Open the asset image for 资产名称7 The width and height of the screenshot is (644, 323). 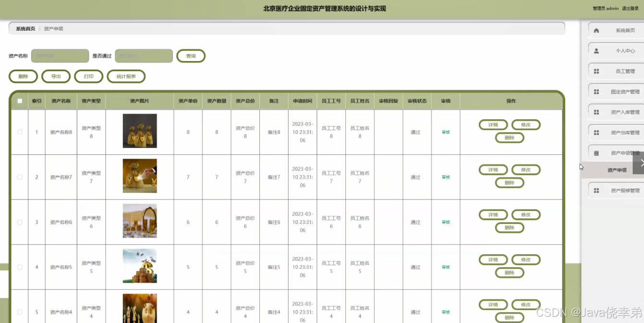(x=140, y=176)
